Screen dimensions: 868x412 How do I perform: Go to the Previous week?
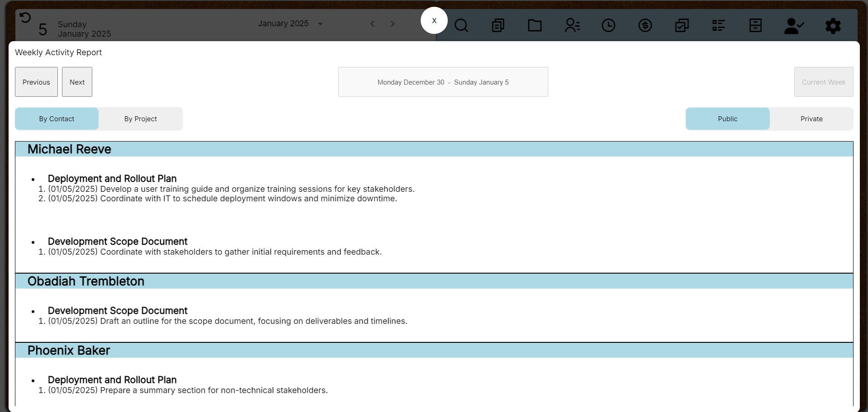(x=36, y=82)
